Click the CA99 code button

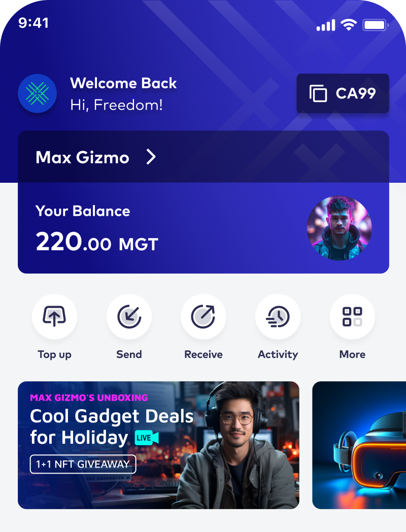pyautogui.click(x=343, y=93)
